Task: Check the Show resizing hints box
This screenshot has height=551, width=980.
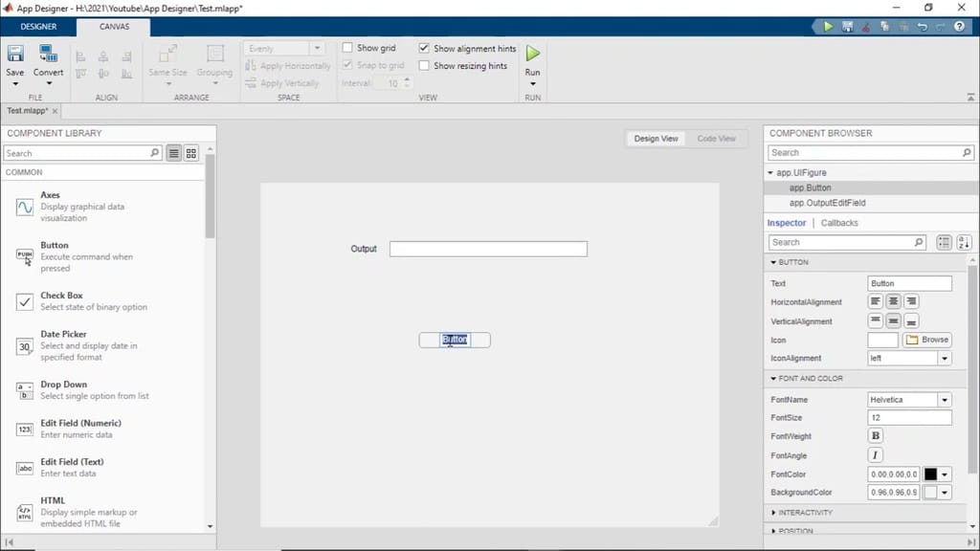Action: [x=424, y=65]
